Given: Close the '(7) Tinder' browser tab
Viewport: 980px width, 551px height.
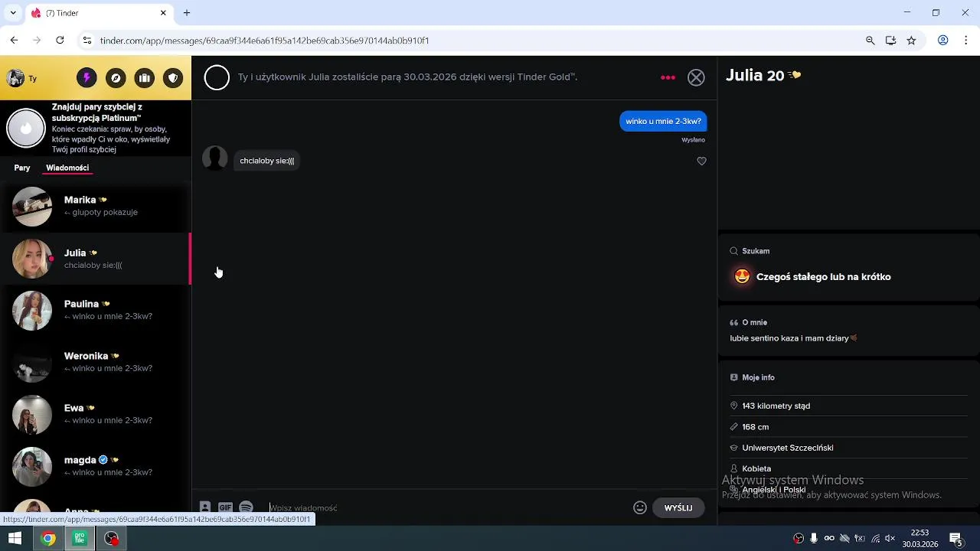Looking at the screenshot, I should coord(163,13).
